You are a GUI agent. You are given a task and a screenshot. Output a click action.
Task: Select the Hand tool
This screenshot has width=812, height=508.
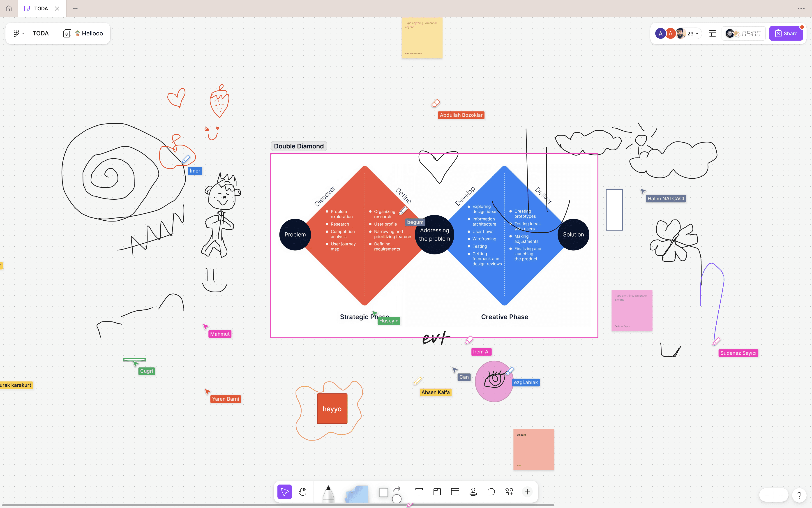pyautogui.click(x=302, y=492)
